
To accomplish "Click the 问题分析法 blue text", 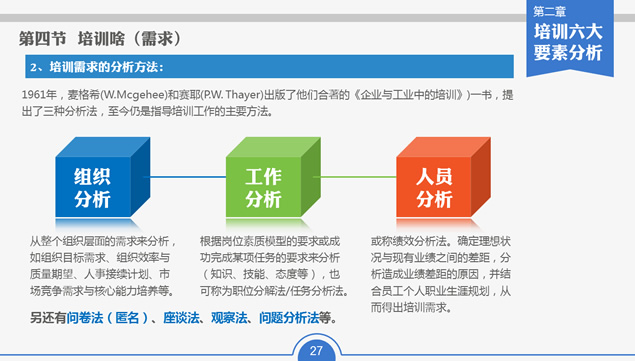I will tap(289, 318).
